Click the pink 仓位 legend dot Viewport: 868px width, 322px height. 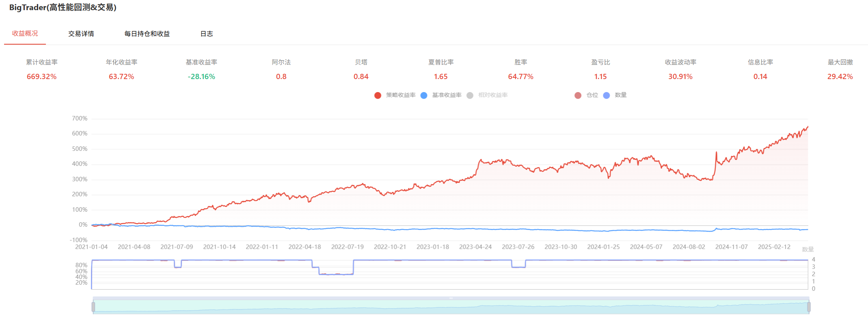point(578,95)
